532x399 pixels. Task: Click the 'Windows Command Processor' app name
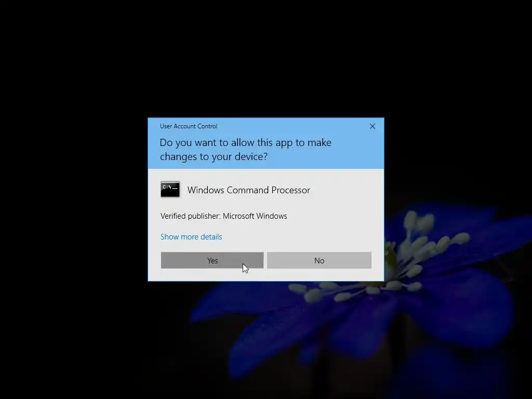pyautogui.click(x=249, y=190)
